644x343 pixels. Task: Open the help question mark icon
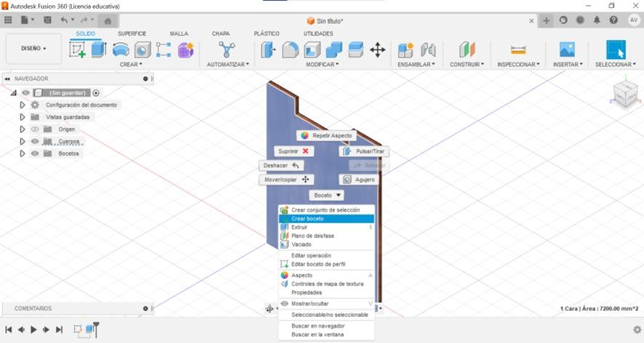(613, 20)
